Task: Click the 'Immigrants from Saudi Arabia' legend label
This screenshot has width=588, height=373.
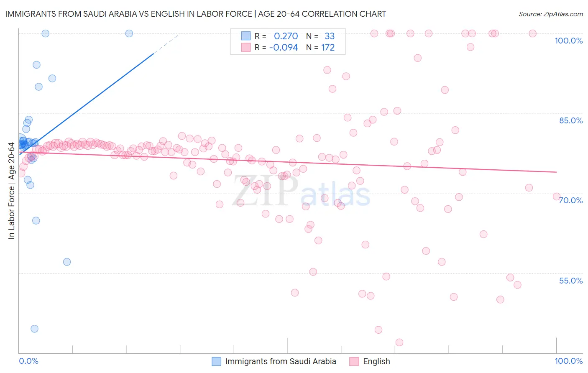Action: click(x=280, y=361)
